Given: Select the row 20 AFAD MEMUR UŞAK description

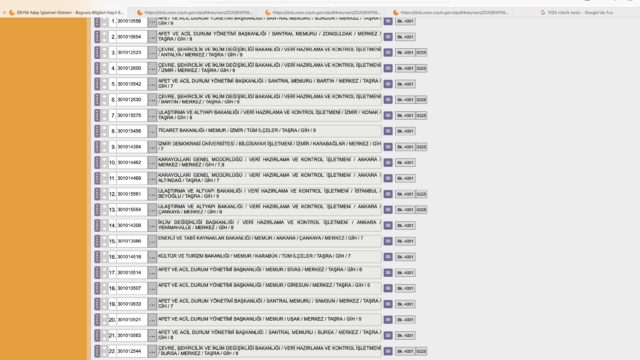Looking at the screenshot, I should (269, 320).
